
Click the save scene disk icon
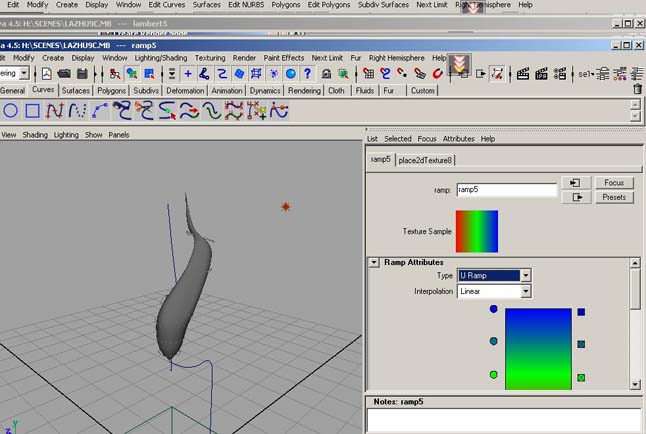click(82, 74)
